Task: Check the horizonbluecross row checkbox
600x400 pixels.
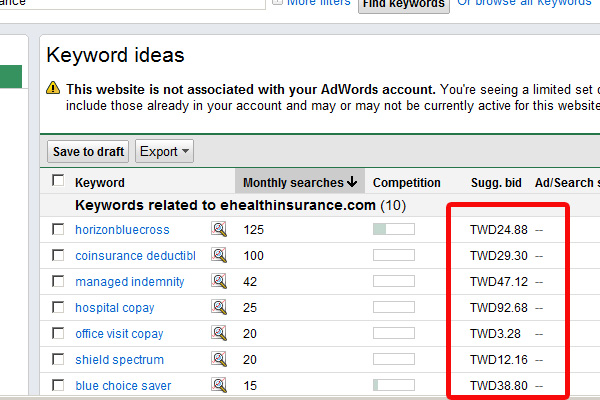Action: [58, 229]
